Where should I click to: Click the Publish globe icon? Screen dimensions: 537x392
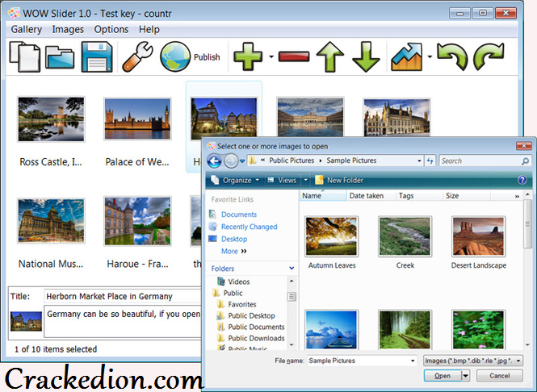click(175, 56)
